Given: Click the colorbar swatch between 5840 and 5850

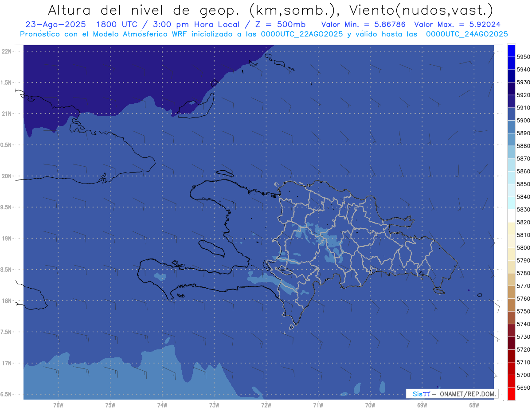Looking at the screenshot, I should click(x=511, y=190).
